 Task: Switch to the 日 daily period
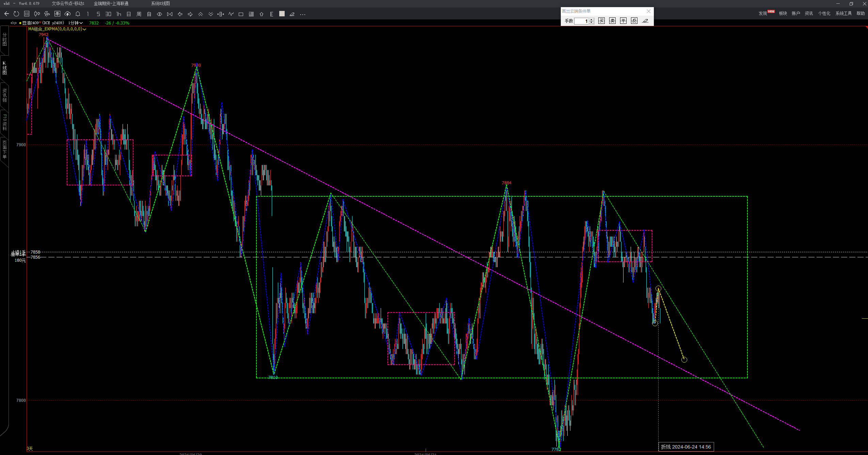[x=128, y=14]
